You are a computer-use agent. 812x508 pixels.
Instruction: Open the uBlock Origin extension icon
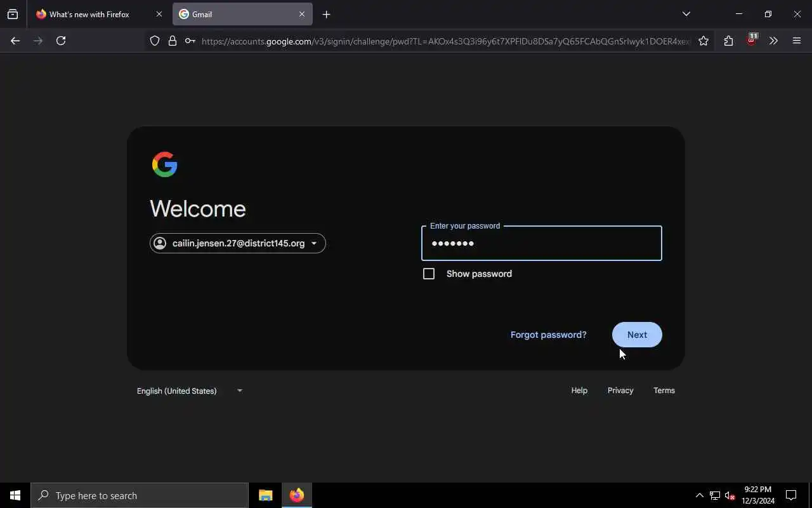(x=752, y=39)
